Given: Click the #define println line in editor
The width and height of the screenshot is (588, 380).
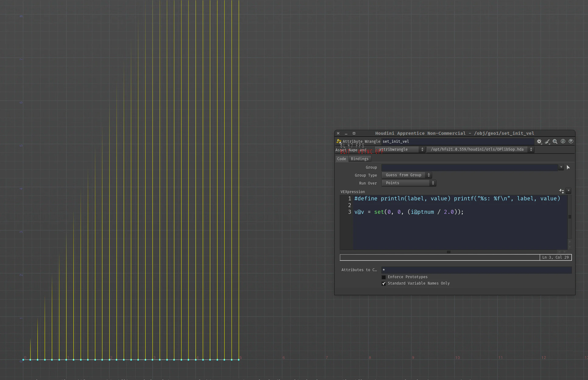Looking at the screenshot, I should pyautogui.click(x=457, y=199).
